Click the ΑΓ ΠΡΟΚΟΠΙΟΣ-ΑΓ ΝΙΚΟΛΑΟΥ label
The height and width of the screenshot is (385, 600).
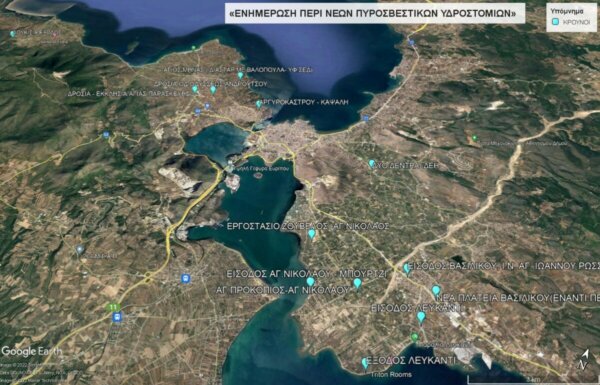tap(282, 290)
